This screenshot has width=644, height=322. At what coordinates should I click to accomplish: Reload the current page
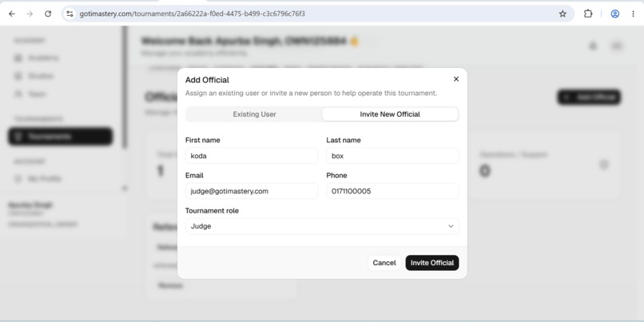click(48, 14)
